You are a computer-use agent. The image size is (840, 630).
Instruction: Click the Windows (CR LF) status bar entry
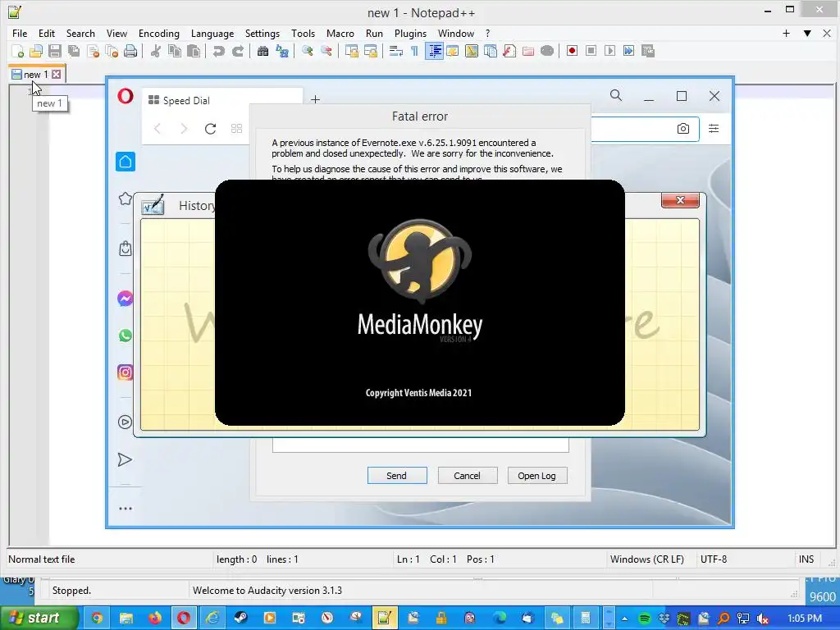click(x=647, y=559)
